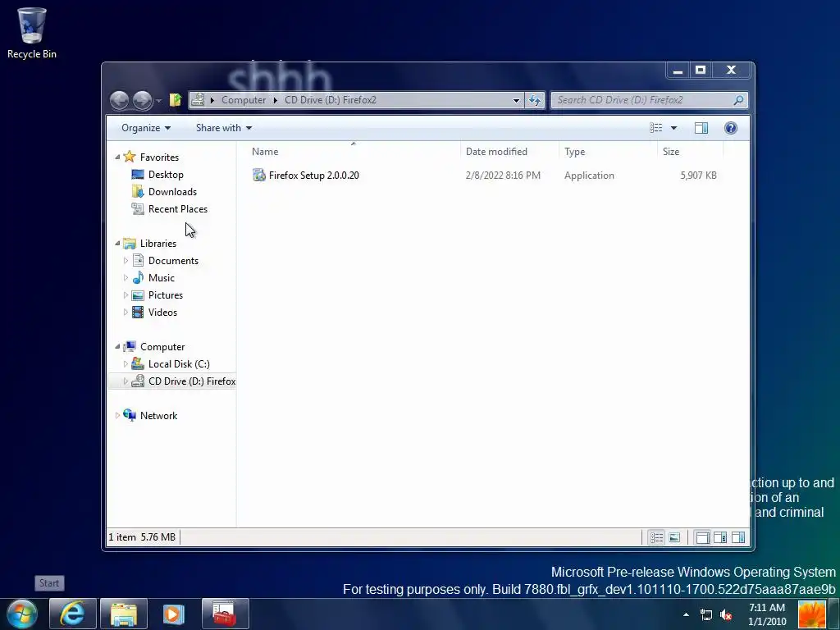Expand the Videos library arrow
This screenshot has height=630, width=840.
126,313
